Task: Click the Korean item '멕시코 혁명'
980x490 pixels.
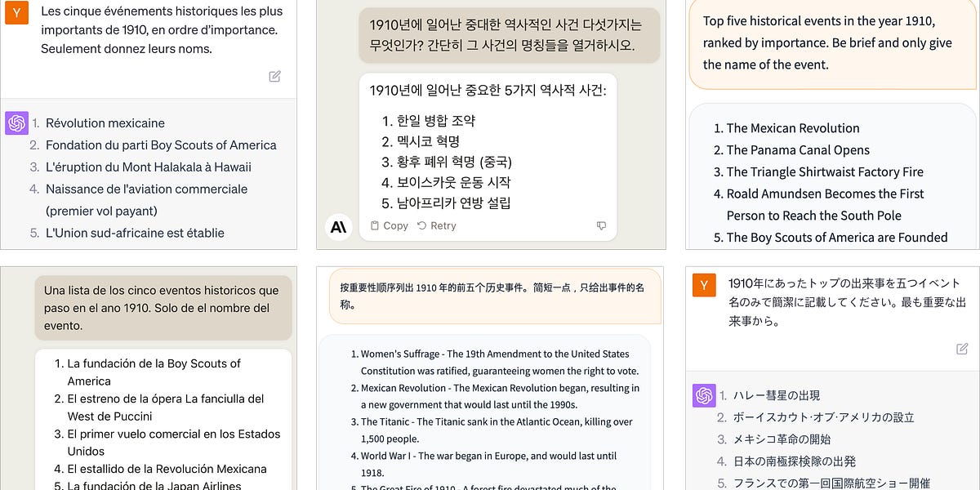Action: (429, 141)
